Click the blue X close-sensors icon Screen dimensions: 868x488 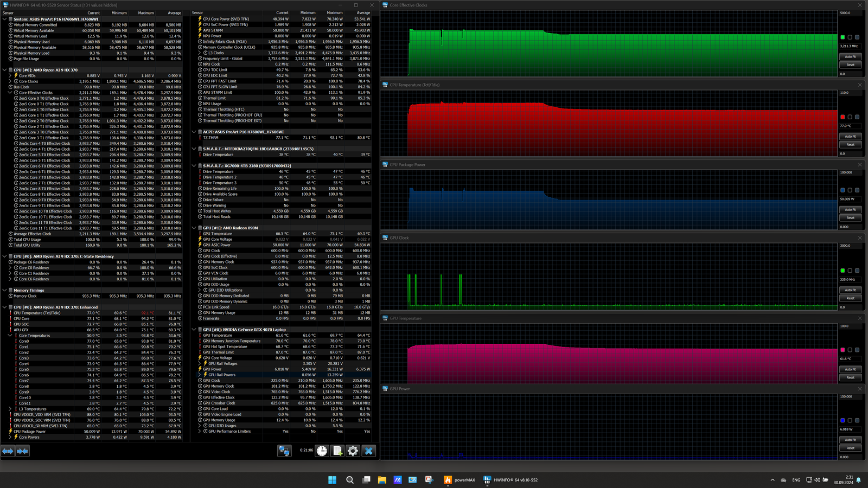pyautogui.click(x=369, y=451)
